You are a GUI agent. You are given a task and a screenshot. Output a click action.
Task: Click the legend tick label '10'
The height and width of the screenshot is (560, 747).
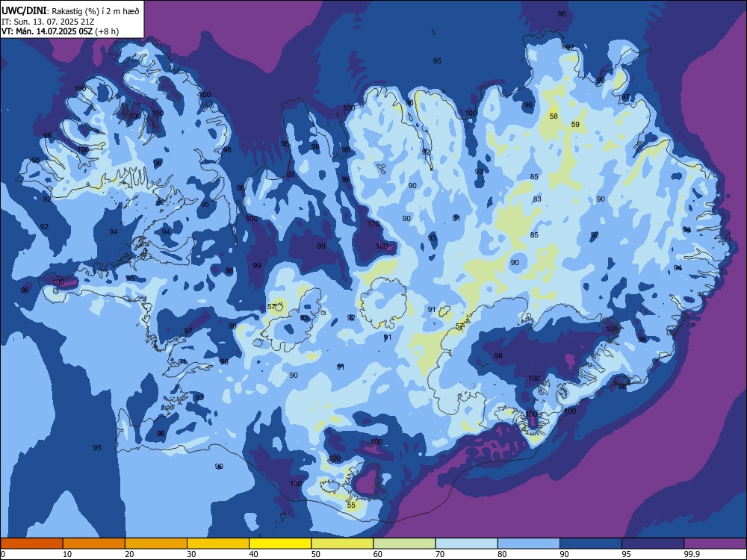67,554
